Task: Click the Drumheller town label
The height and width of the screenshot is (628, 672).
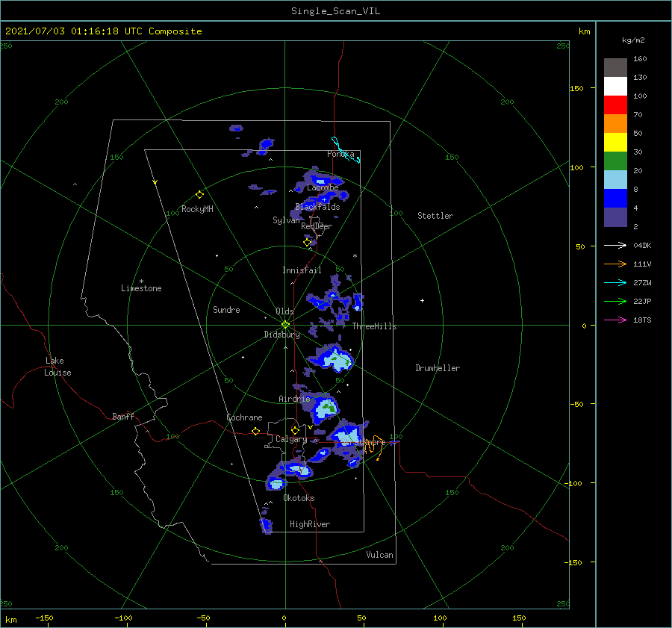Action: (438, 368)
